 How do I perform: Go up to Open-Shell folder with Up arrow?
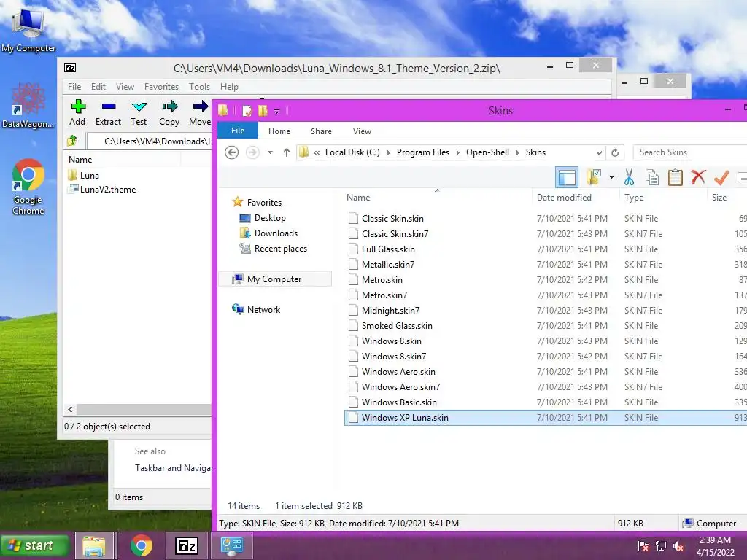point(286,152)
